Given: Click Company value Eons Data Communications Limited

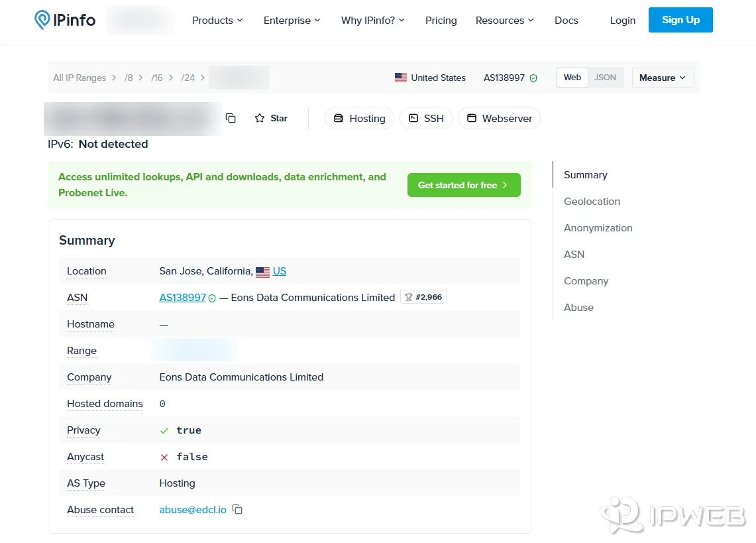Looking at the screenshot, I should (x=241, y=377).
